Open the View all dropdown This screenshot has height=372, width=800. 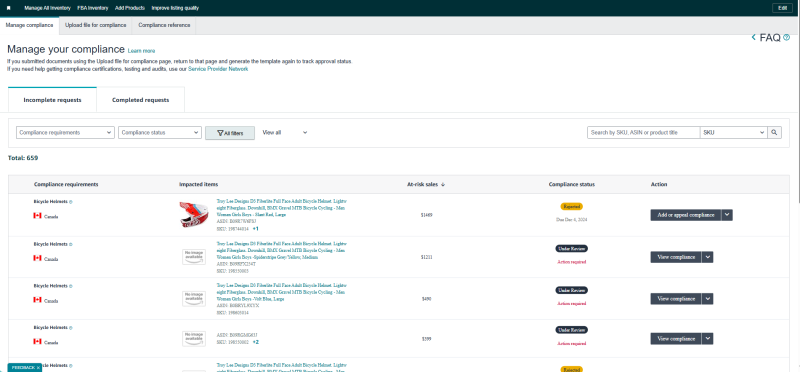pos(285,132)
